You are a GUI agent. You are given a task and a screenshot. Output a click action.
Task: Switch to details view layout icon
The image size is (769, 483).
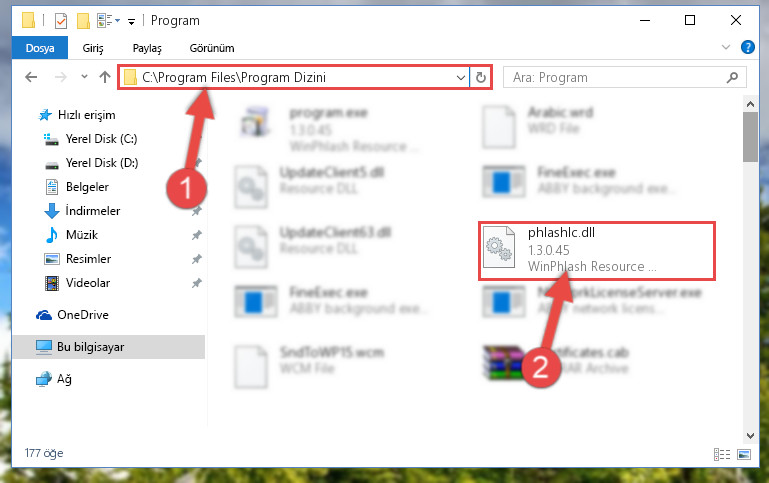tap(721, 454)
